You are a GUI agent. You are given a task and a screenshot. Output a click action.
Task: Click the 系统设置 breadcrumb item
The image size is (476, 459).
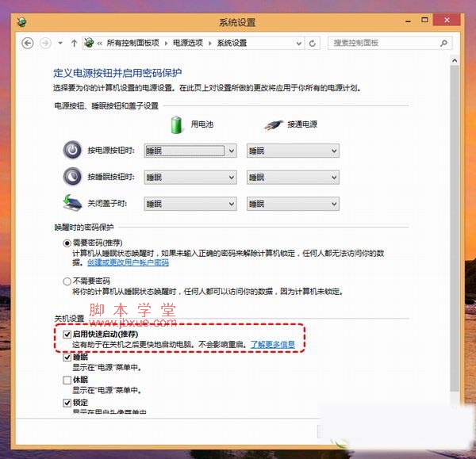coord(232,43)
